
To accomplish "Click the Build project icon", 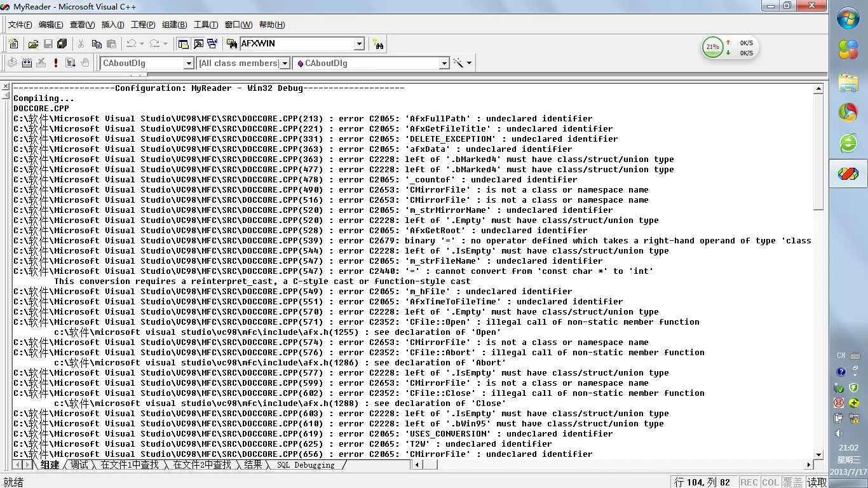I will (27, 63).
